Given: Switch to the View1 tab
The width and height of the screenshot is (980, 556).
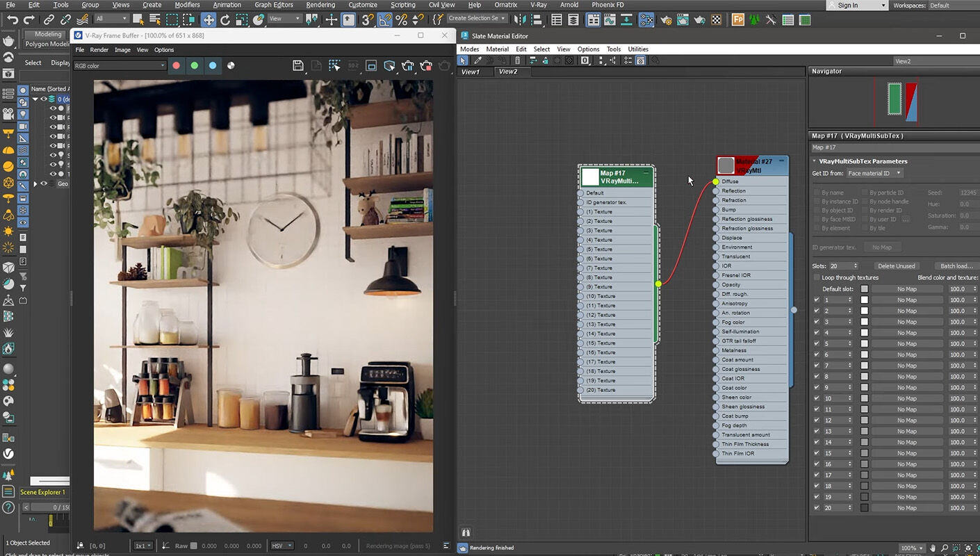Looking at the screenshot, I should click(471, 72).
